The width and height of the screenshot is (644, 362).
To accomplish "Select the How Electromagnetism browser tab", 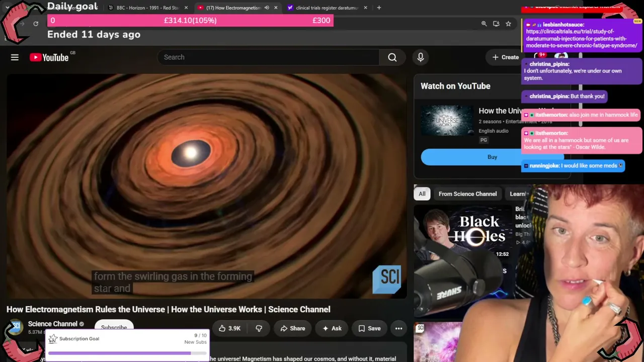I will click(x=230, y=8).
